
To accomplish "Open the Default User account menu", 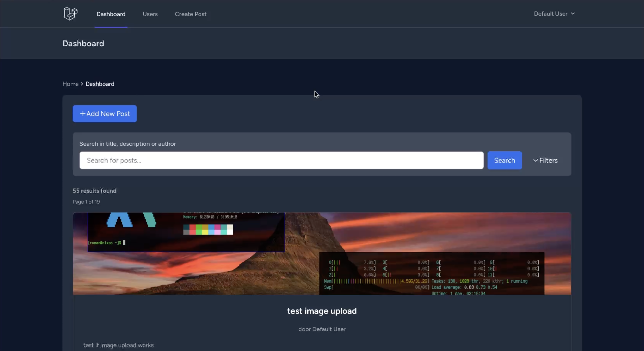I will click(x=551, y=14).
